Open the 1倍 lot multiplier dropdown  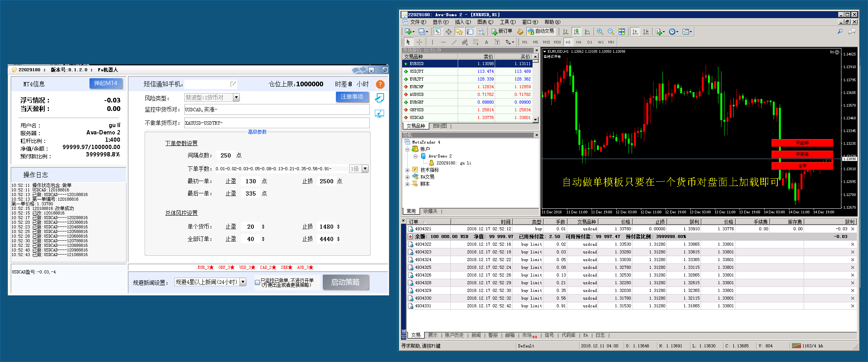point(365,169)
